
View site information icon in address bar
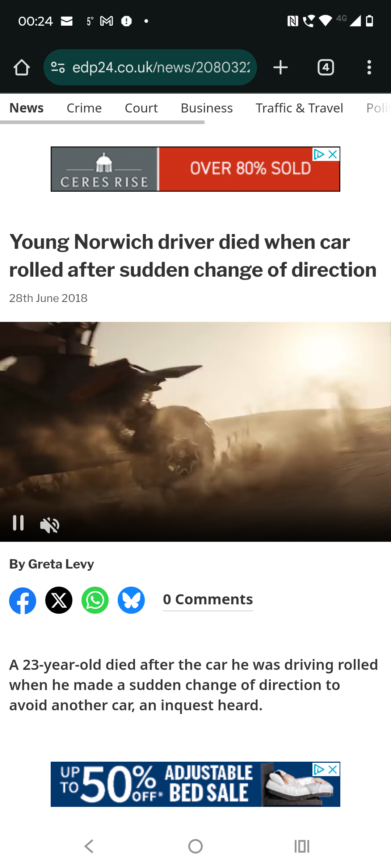tap(58, 68)
